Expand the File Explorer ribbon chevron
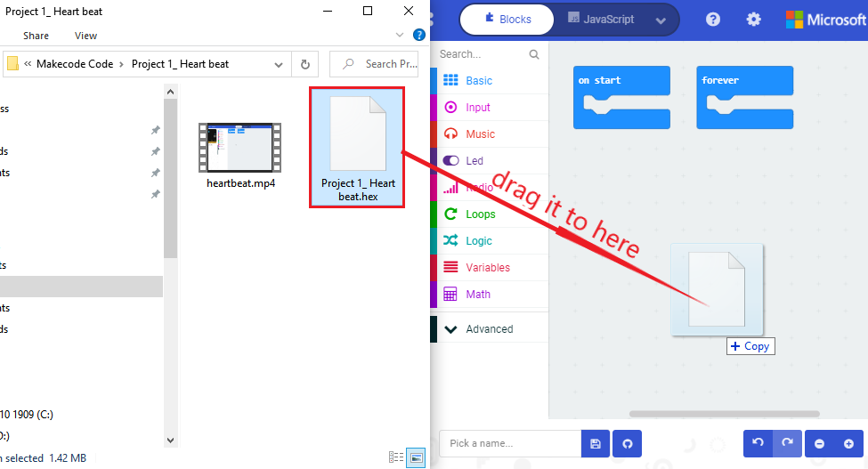The image size is (868, 469). click(x=400, y=35)
